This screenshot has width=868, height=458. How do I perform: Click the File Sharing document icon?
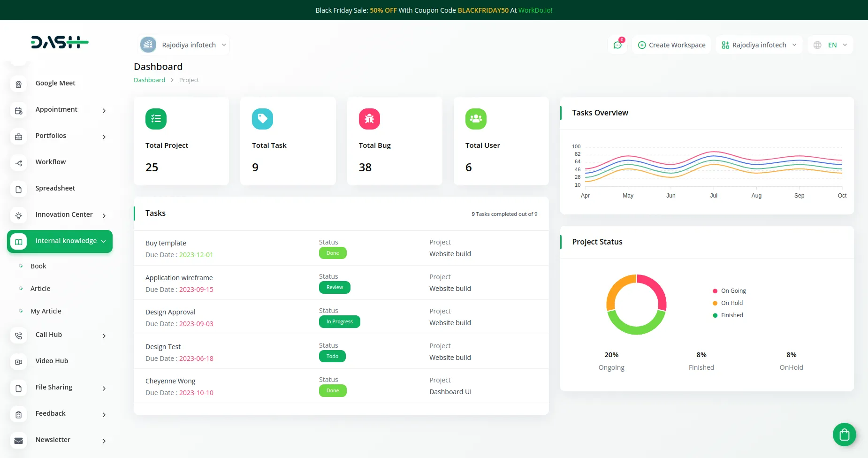[x=19, y=388]
